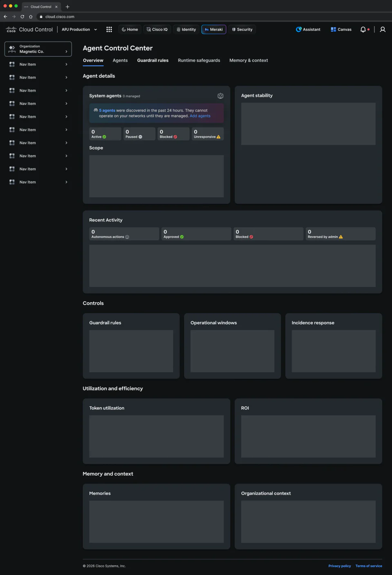
Task: Click warning icon on Reversed by admin
Action: tap(341, 237)
